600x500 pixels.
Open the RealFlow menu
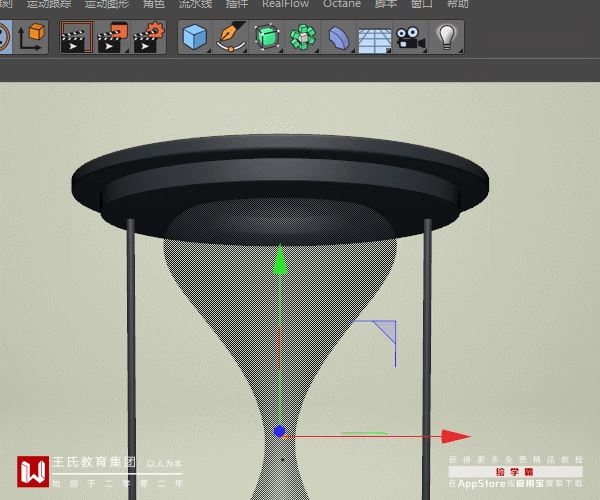tap(285, 4)
